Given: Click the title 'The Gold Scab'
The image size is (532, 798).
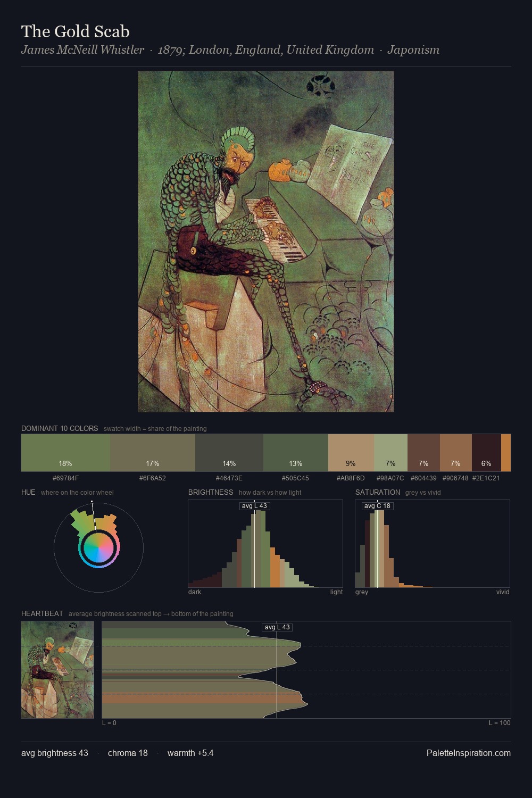Looking at the screenshot, I should [x=76, y=31].
